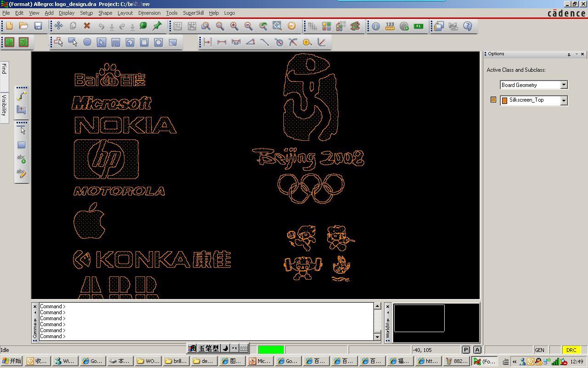Click the R1 reference designator icon

[x=418, y=26]
